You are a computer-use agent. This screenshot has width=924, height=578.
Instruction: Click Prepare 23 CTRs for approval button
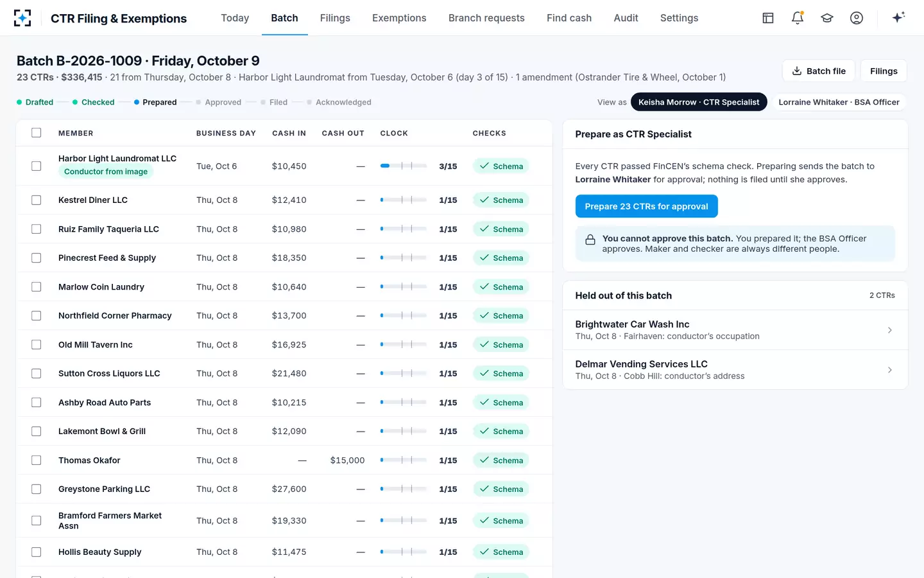[646, 206]
